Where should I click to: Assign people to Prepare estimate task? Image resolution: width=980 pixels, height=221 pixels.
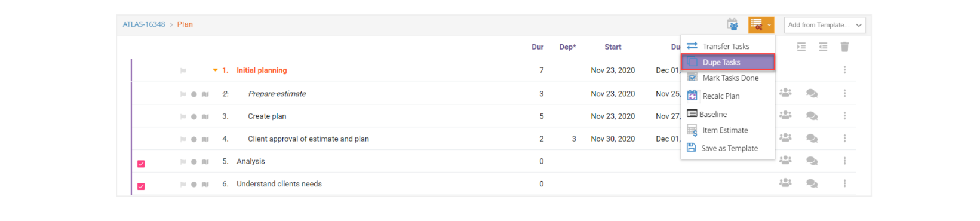785,93
